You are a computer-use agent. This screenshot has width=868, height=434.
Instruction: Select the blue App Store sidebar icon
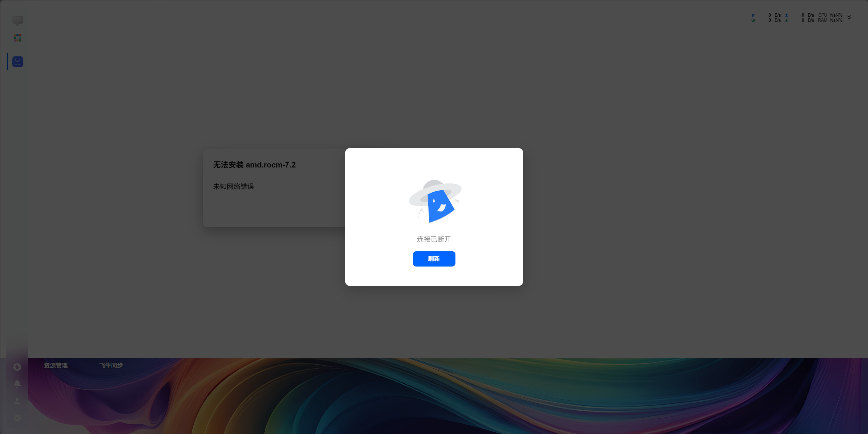[x=18, y=62]
